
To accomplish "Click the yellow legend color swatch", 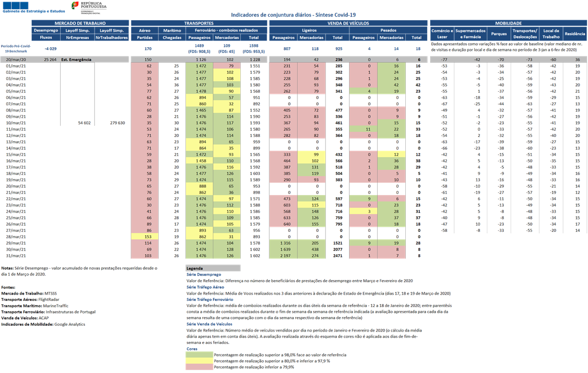I will pos(199,361).
